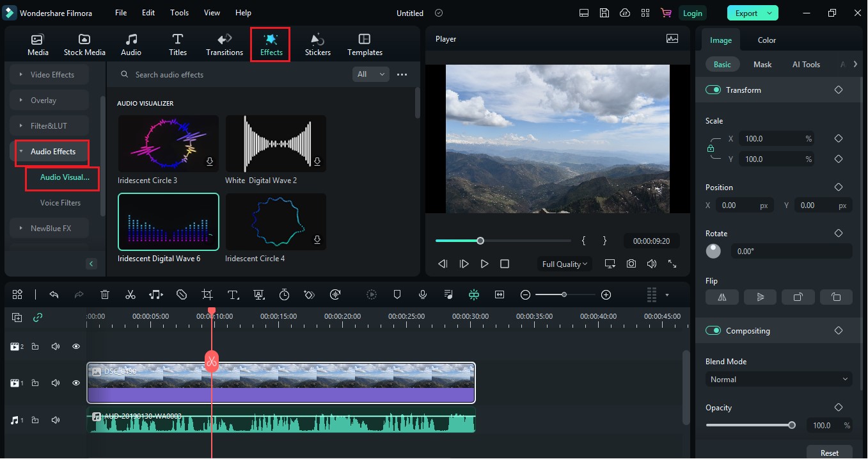
Task: Toggle the Transform switch
Action: point(713,90)
